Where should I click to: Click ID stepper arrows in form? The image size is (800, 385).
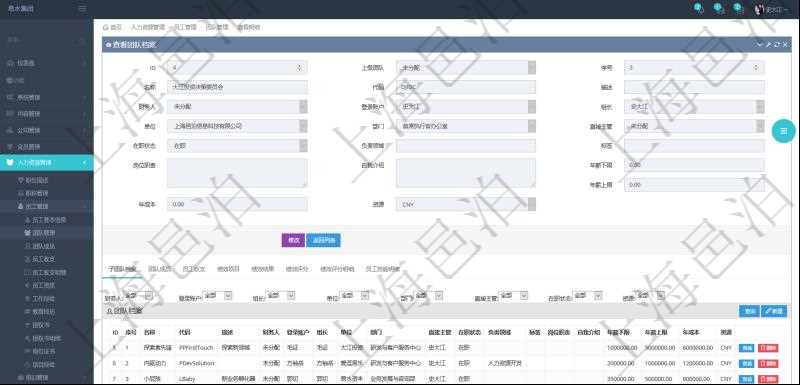(x=299, y=68)
